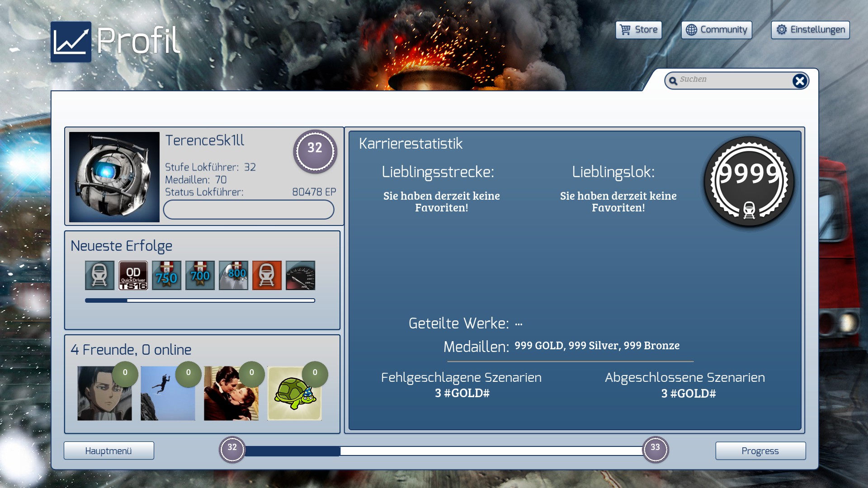Select the 700 medal achievement icon
This screenshot has width=868, height=488.
pos(200,275)
